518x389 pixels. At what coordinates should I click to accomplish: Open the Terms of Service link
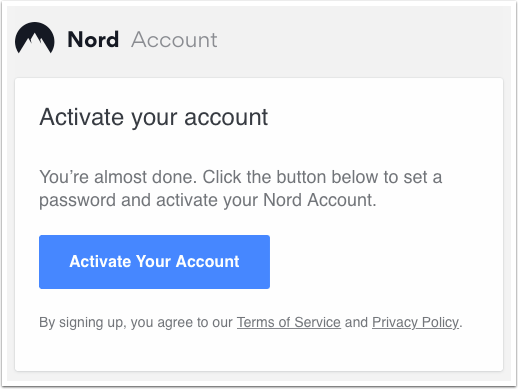[289, 322]
